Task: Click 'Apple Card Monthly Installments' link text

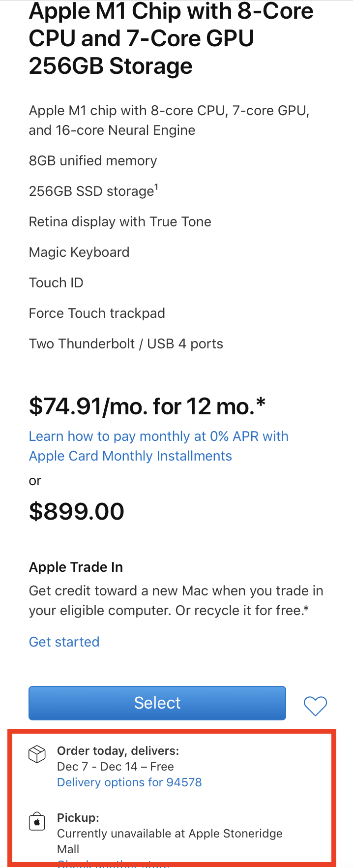Action: (130, 456)
